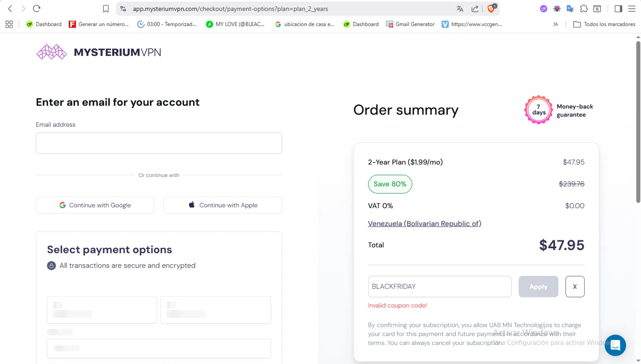Screen dimensions: 641x364
Task: Open first Dashboard bookmark
Action: click(x=44, y=24)
